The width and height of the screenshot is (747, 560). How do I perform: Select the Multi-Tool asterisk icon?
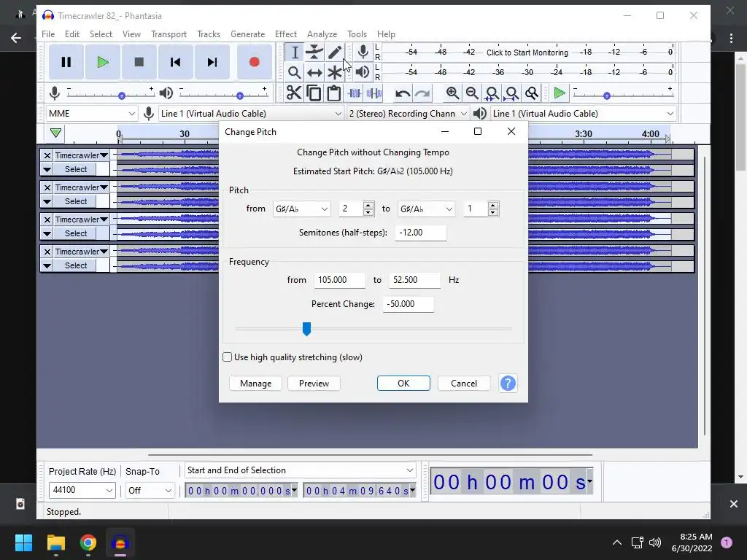pos(334,72)
